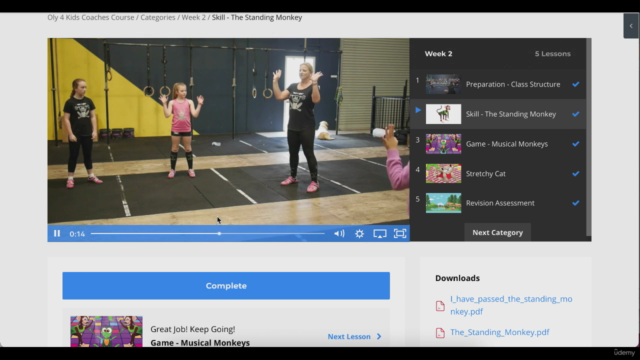
Task: Click PDF icon beside The_Standing_Monkey.pdf
Action: tap(440, 333)
